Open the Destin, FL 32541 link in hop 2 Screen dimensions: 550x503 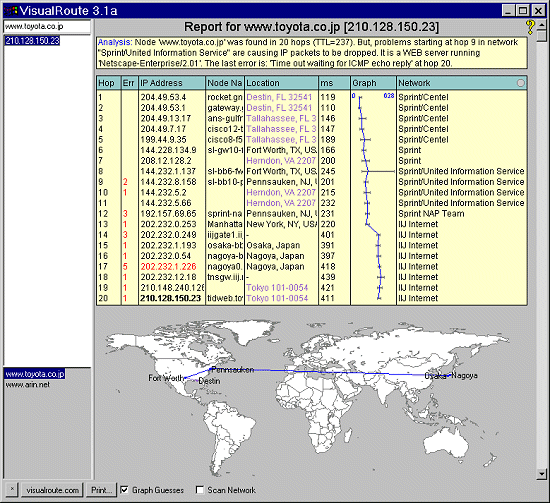(x=279, y=108)
